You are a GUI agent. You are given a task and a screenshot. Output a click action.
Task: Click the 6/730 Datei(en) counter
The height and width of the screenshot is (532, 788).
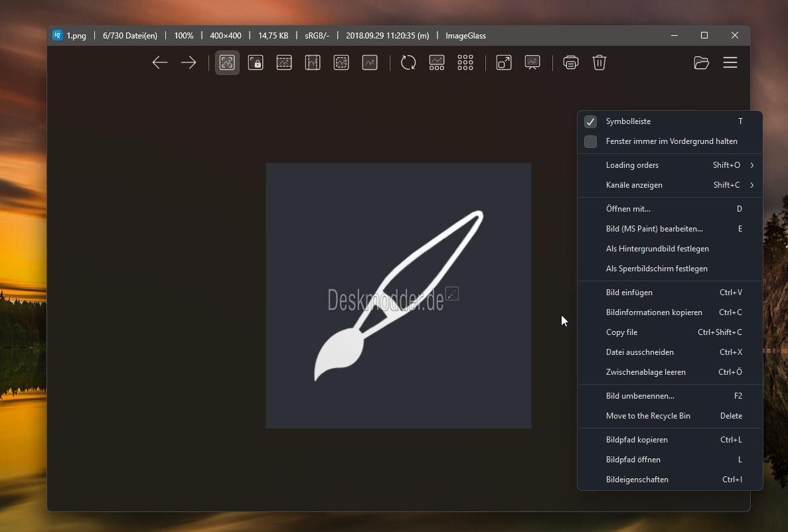(130, 36)
